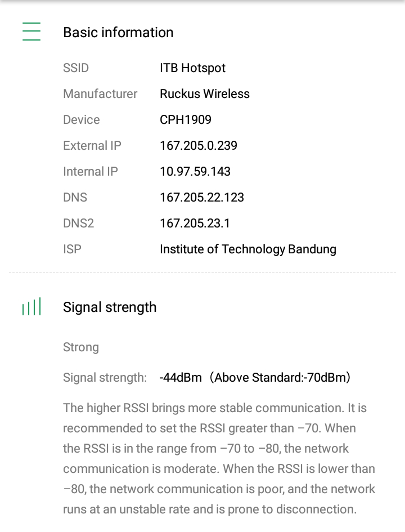Click the signal strength bars icon
Image resolution: width=405 pixels, height=532 pixels.
click(31, 307)
